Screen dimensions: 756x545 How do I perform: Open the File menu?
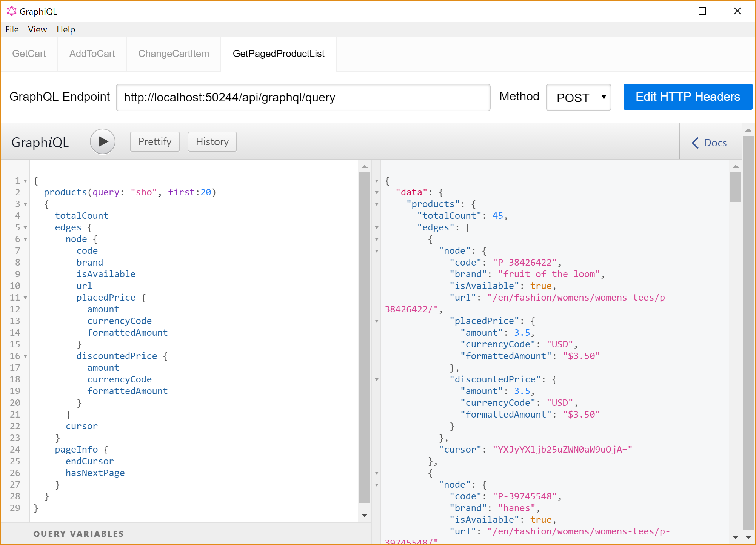click(11, 29)
